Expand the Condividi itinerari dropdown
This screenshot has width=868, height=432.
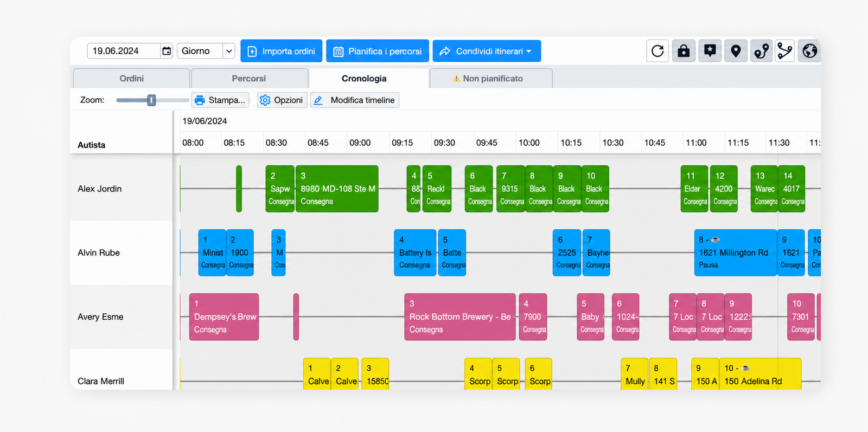[487, 51]
